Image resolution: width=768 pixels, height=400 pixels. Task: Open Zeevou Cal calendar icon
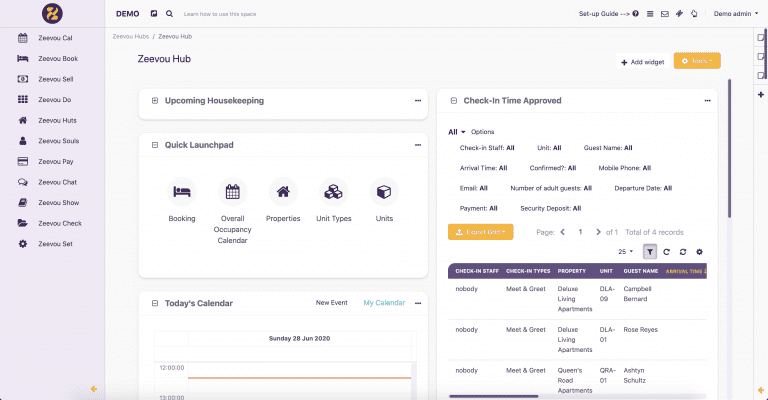(x=23, y=38)
